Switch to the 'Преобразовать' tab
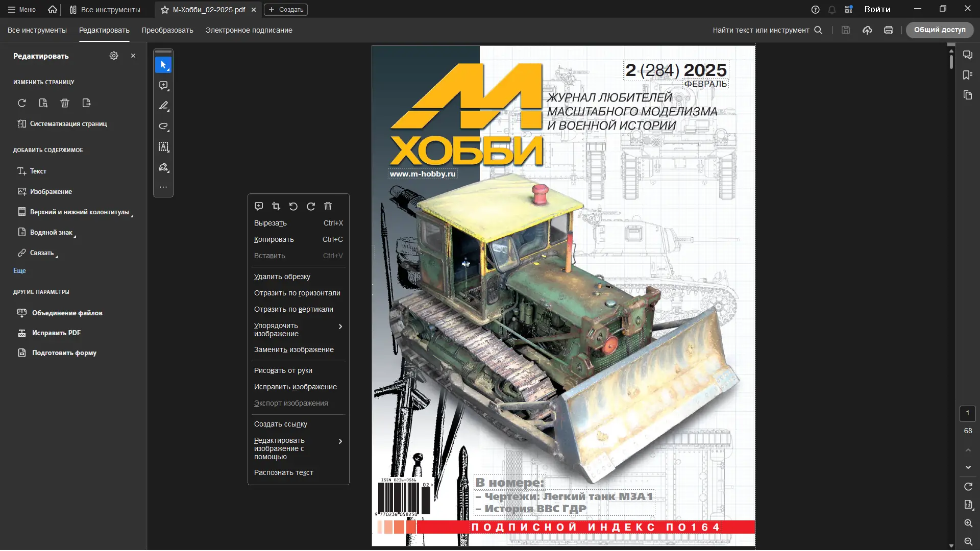 167,30
